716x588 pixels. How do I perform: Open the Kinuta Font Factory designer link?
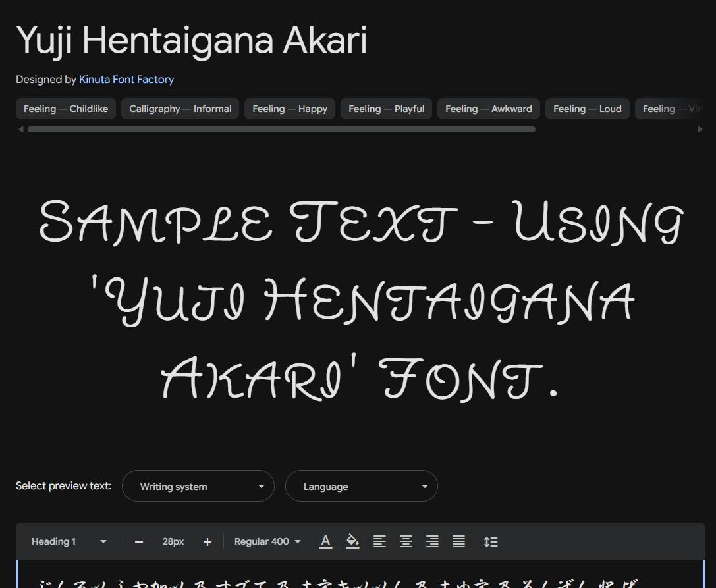pos(126,80)
